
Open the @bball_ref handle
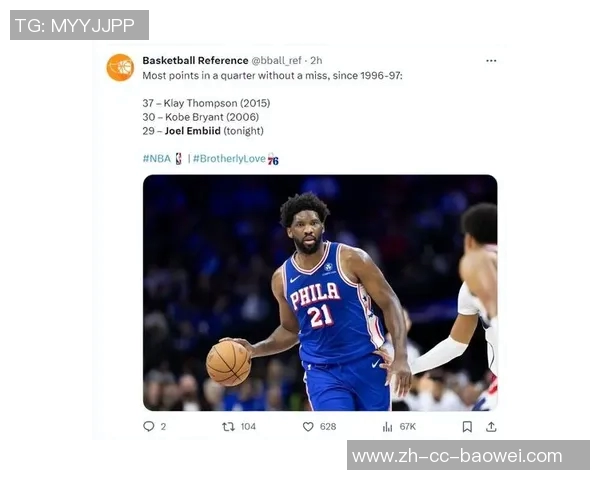tap(276, 60)
